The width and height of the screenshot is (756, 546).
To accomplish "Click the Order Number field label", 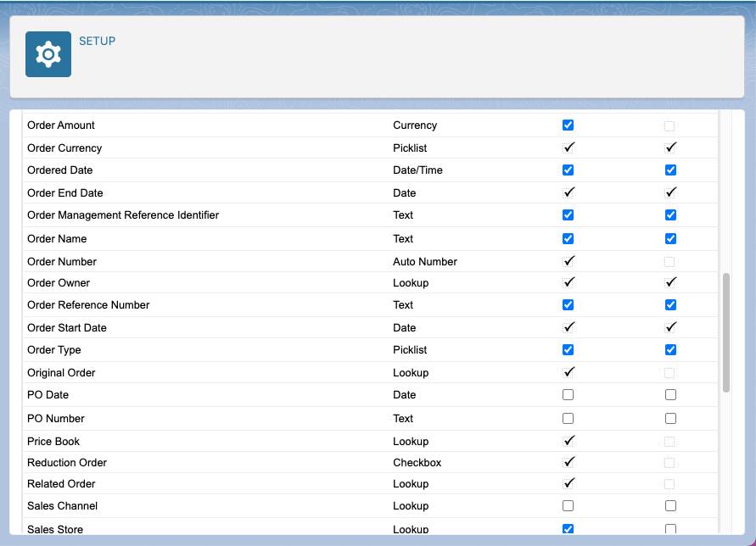I will click(x=62, y=262).
